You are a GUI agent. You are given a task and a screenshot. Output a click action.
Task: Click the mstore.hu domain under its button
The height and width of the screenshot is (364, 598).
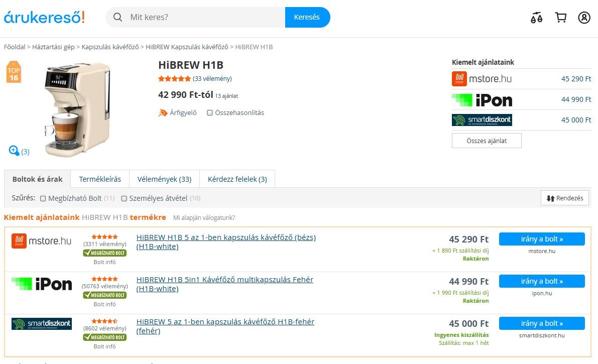click(542, 251)
